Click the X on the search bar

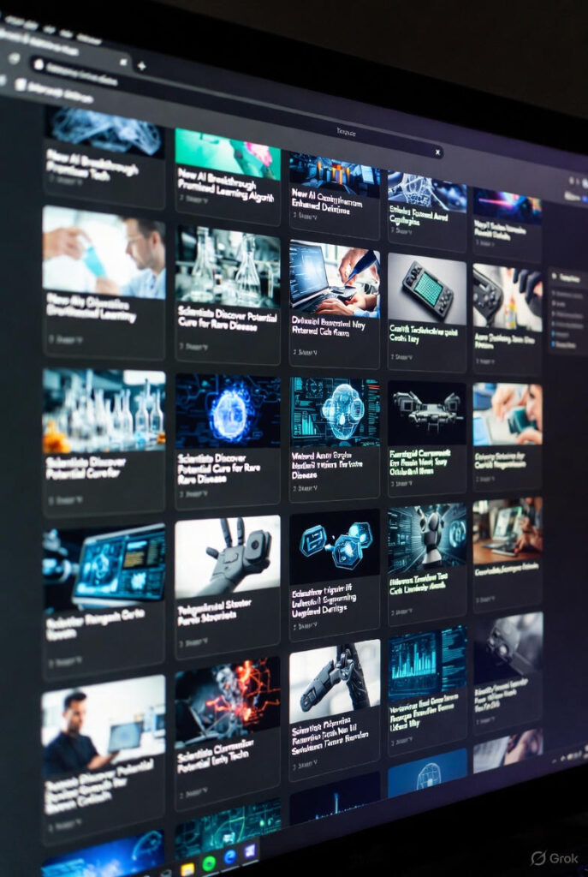coord(437,152)
